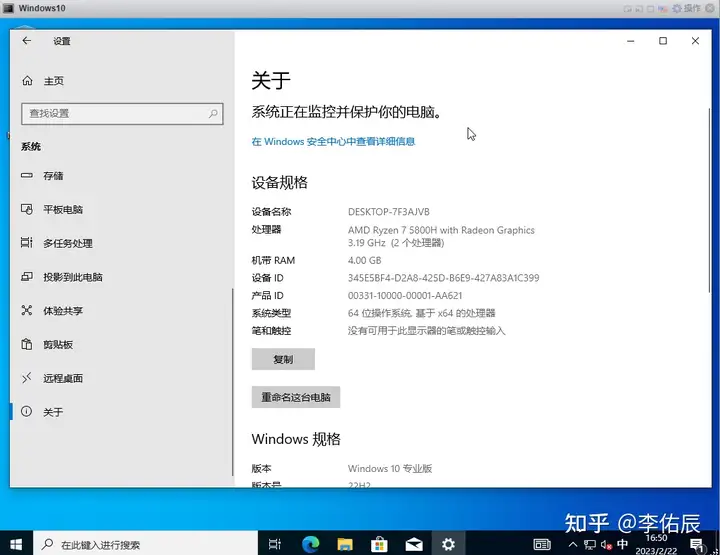Expand hidden system tray icons
This screenshot has width=720, height=555.
click(x=573, y=545)
